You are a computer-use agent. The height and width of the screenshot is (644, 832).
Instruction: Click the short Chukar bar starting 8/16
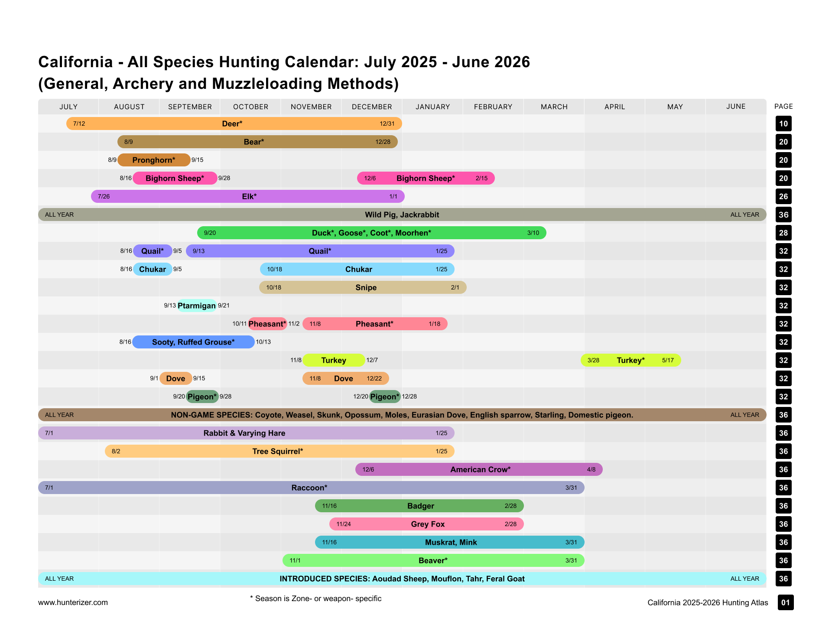153,269
